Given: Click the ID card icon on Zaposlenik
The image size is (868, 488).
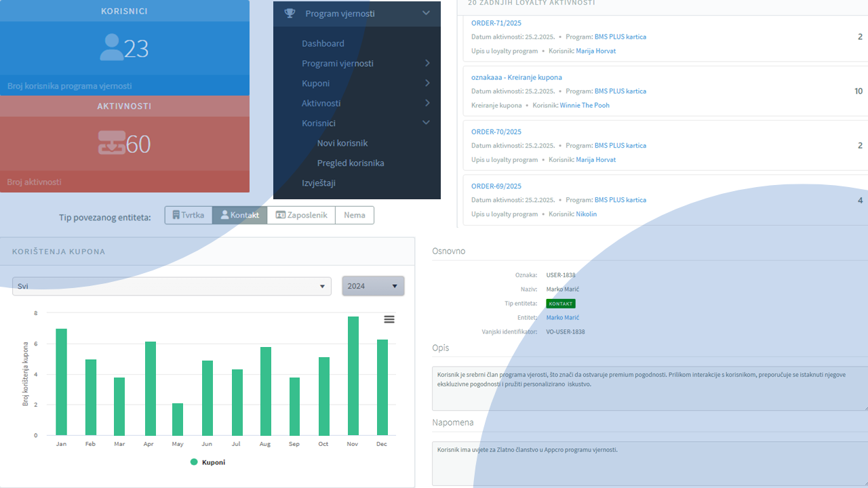Looking at the screenshot, I should (x=280, y=215).
